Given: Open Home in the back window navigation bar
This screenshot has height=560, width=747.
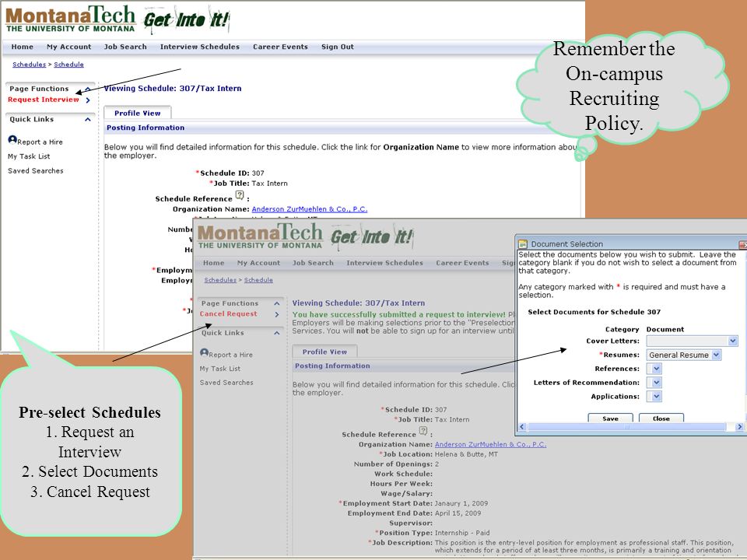Looking at the screenshot, I should coord(23,47).
